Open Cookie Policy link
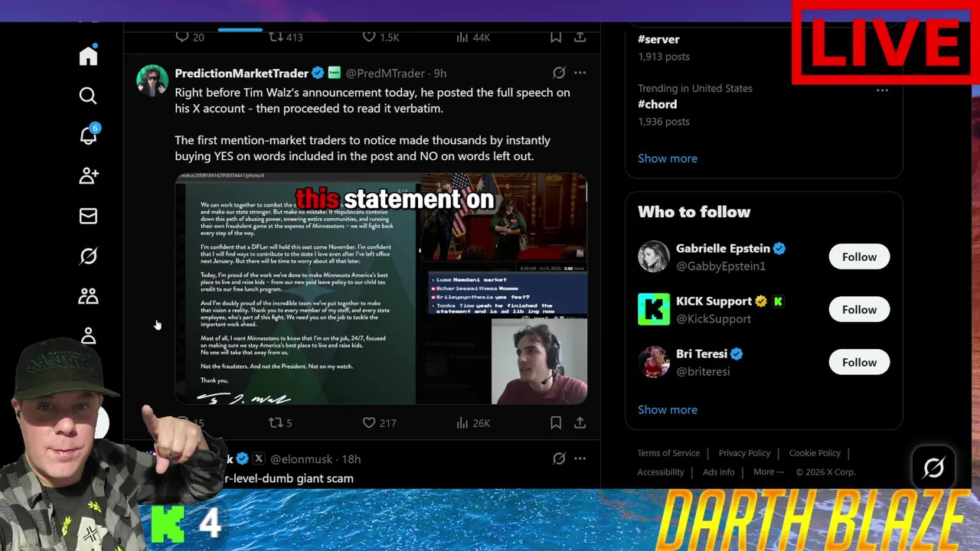The height and width of the screenshot is (551, 980). [815, 453]
